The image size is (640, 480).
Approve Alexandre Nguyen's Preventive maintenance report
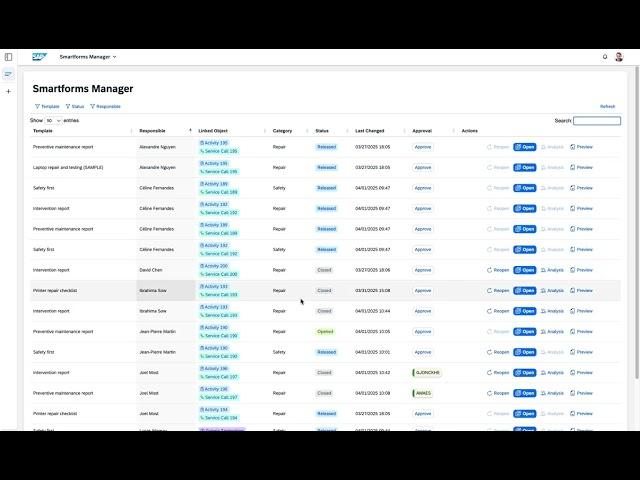click(x=423, y=147)
